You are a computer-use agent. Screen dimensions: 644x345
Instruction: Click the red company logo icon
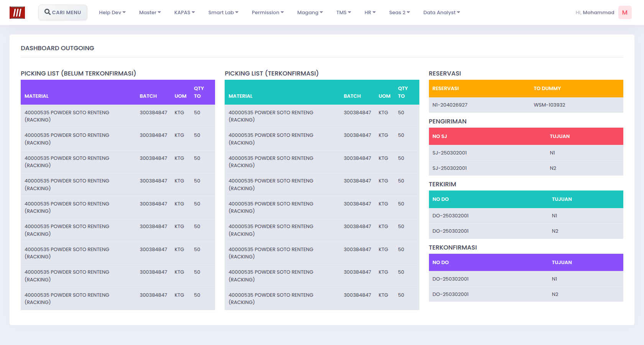(x=17, y=13)
